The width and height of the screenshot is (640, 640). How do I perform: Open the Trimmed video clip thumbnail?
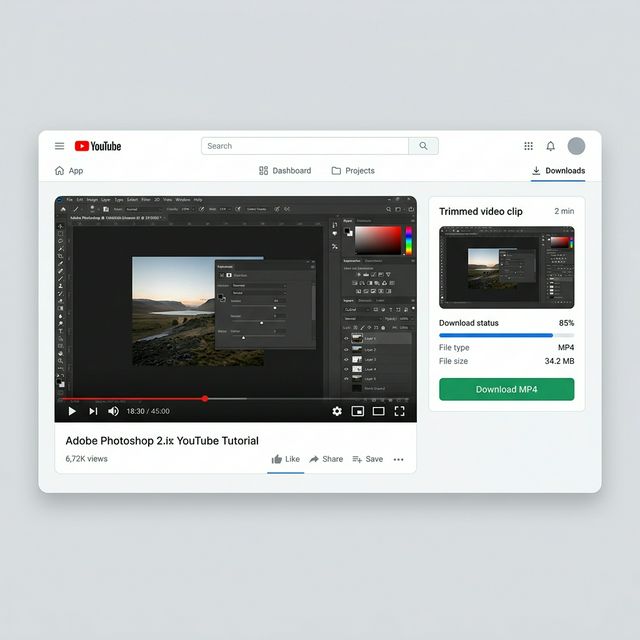click(x=507, y=267)
